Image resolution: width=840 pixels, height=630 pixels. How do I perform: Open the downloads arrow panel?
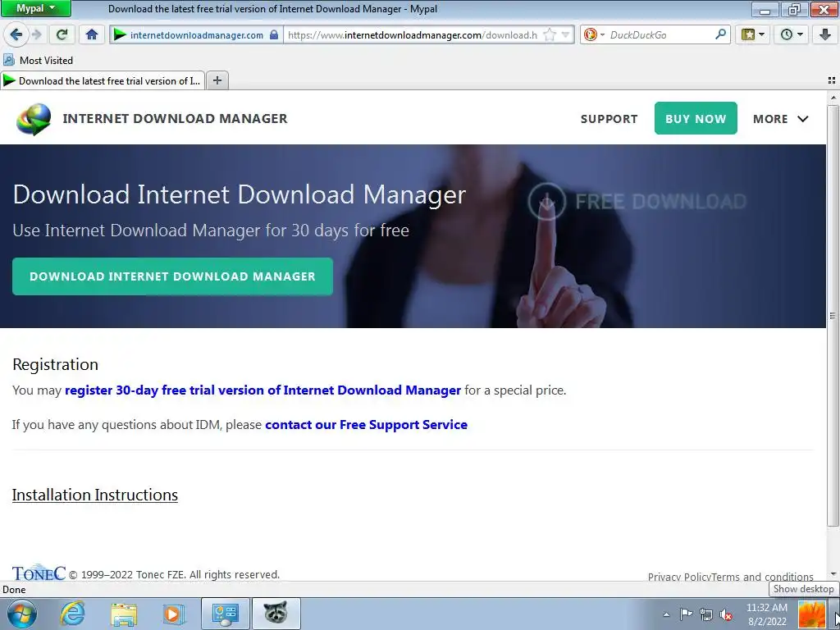click(825, 34)
